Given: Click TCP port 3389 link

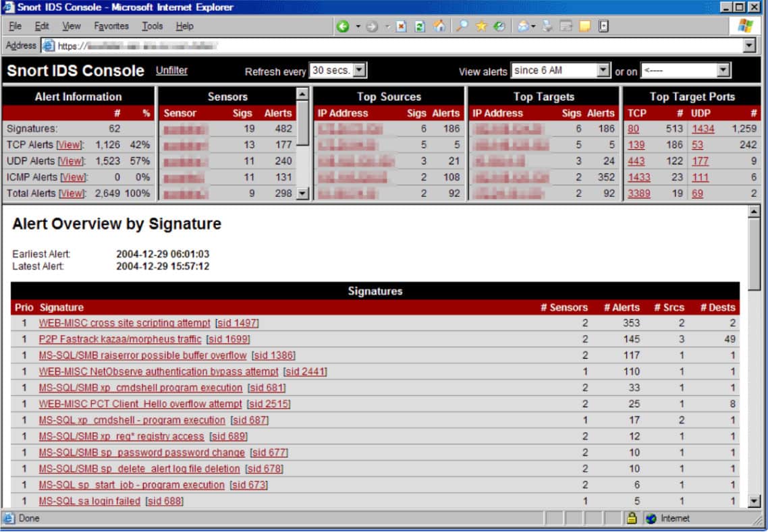Looking at the screenshot, I should pos(639,194).
